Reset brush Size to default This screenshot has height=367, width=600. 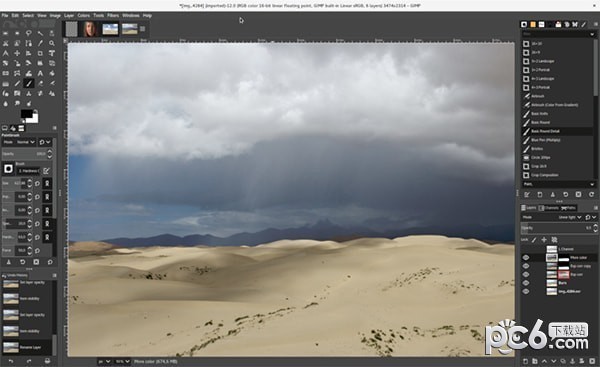click(x=38, y=184)
